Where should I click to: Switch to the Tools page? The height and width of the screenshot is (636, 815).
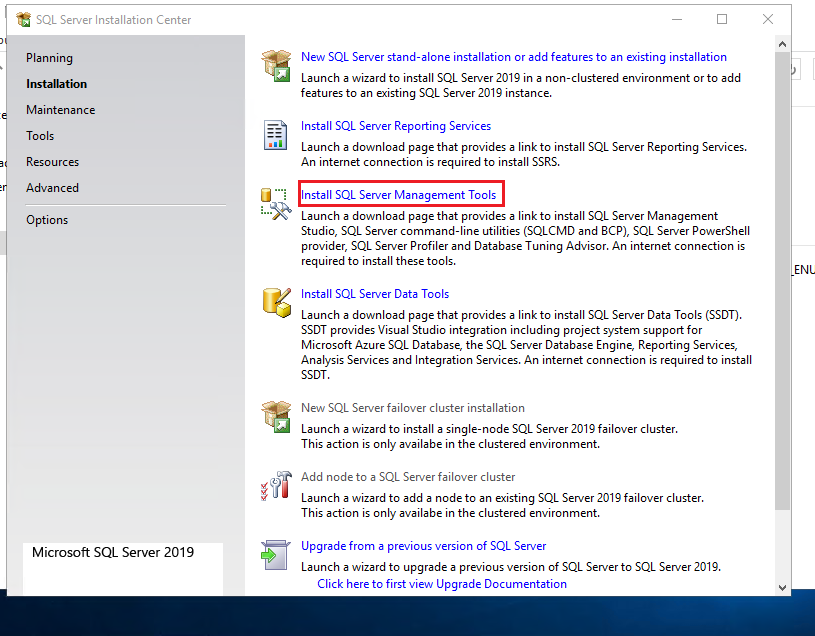(x=40, y=136)
